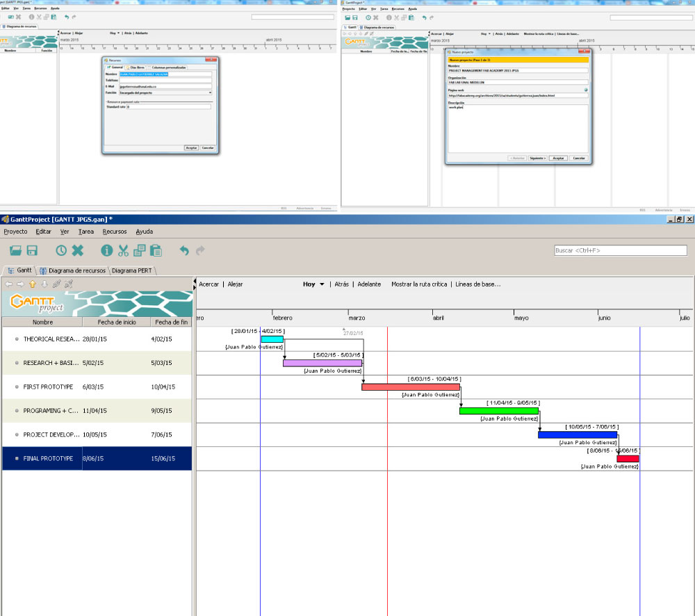The image size is (695, 616).
Task: Indent task with right arrow above GanttProject logo
Action: coord(20,284)
